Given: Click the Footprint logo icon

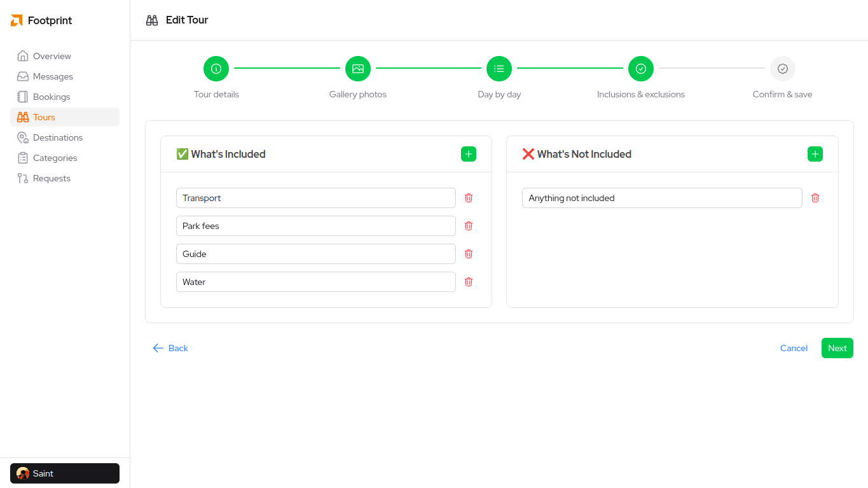Looking at the screenshot, I should click(17, 20).
